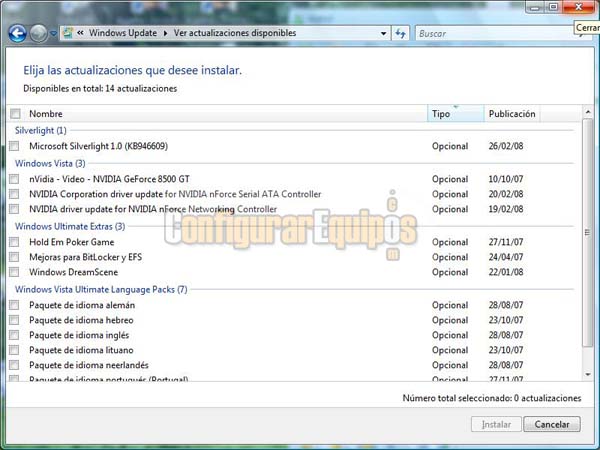Check the Windows DreamScene checkbox
600x450 pixels.
[14, 272]
